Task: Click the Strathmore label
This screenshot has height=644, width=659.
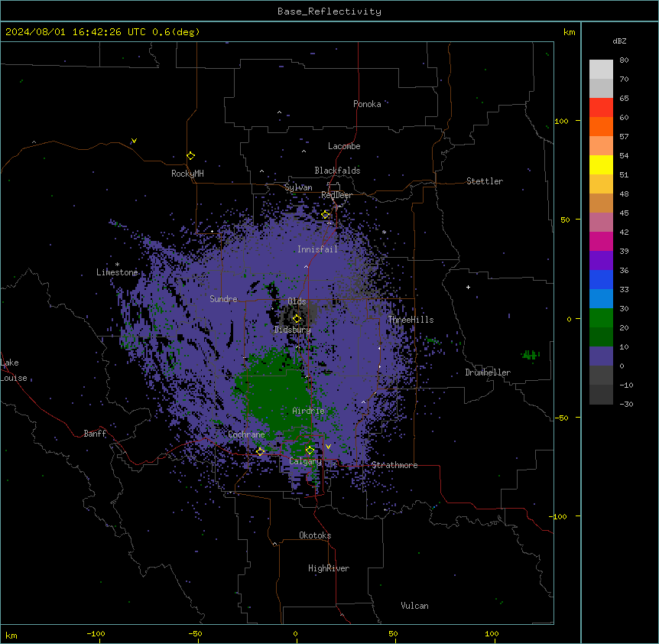Action: (x=394, y=465)
